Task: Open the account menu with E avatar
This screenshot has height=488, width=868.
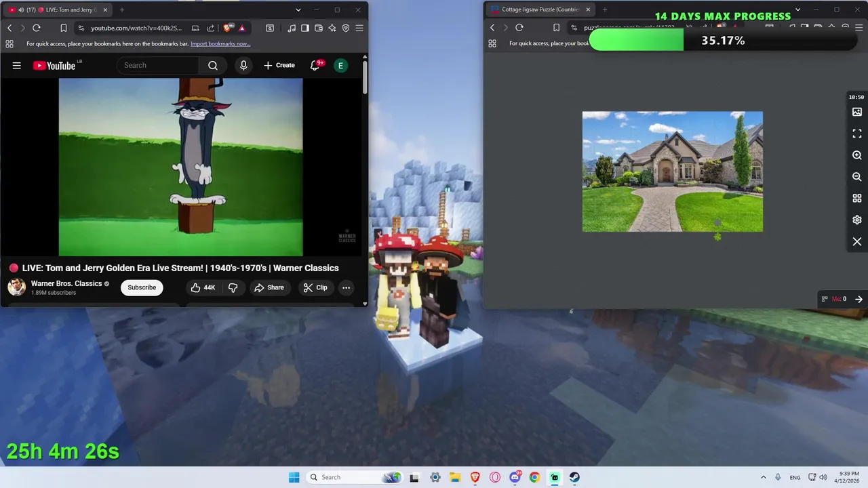Action: (x=340, y=65)
